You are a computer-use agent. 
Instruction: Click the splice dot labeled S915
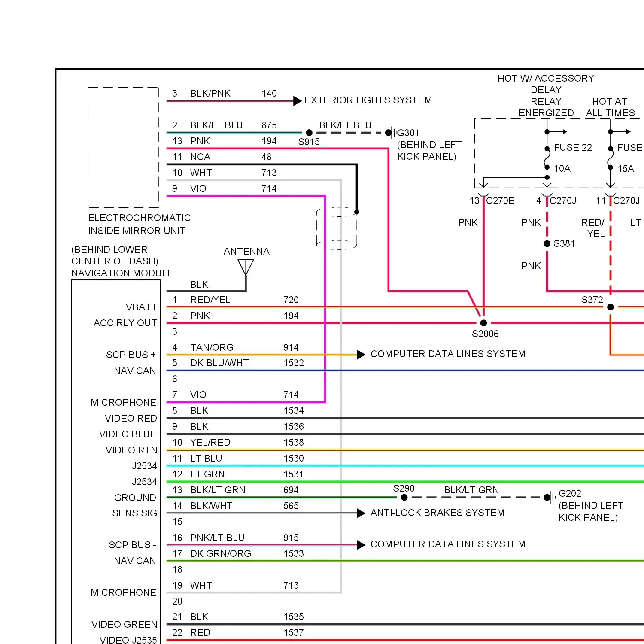[309, 133]
